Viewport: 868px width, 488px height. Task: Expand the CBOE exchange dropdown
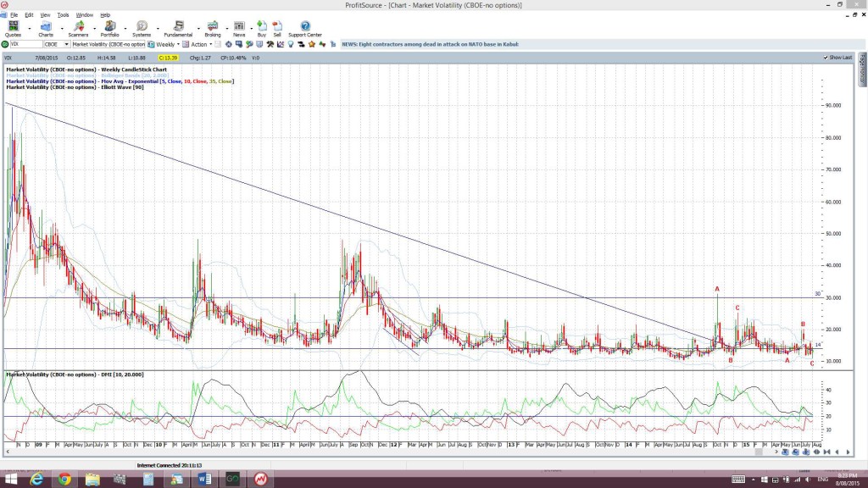(x=66, y=44)
